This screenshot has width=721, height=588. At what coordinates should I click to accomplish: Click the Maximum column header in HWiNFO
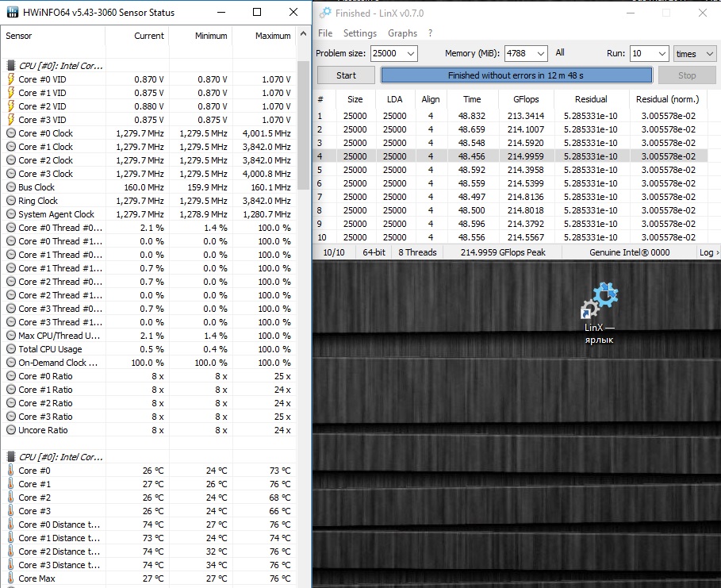pyautogui.click(x=264, y=36)
